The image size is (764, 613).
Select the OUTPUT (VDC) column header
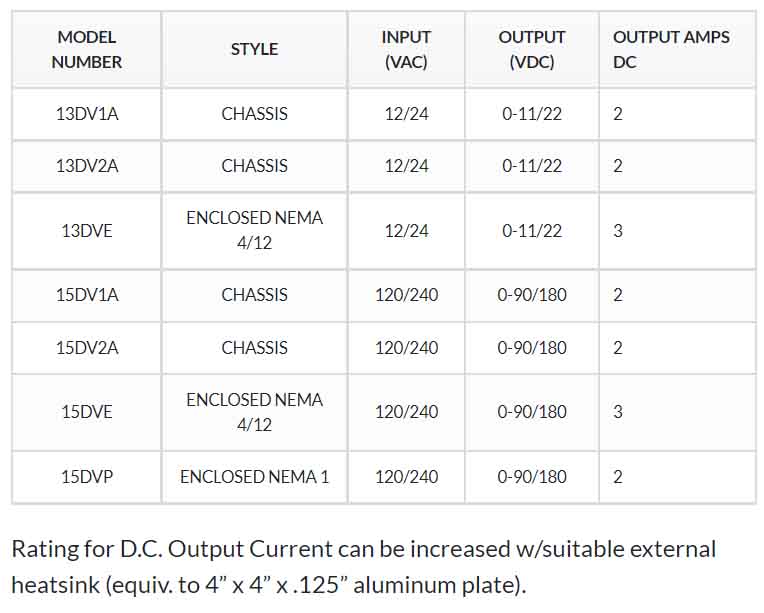pyautogui.click(x=532, y=49)
